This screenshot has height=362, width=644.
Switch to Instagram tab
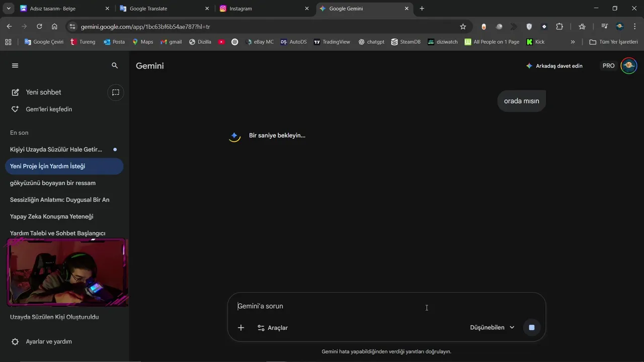coord(264,9)
